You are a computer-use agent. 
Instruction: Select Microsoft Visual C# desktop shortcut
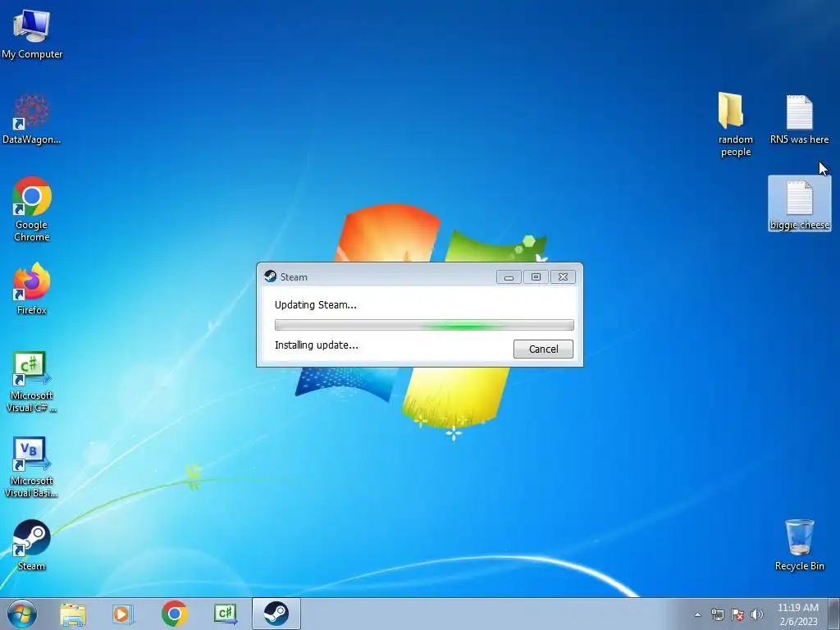point(32,382)
